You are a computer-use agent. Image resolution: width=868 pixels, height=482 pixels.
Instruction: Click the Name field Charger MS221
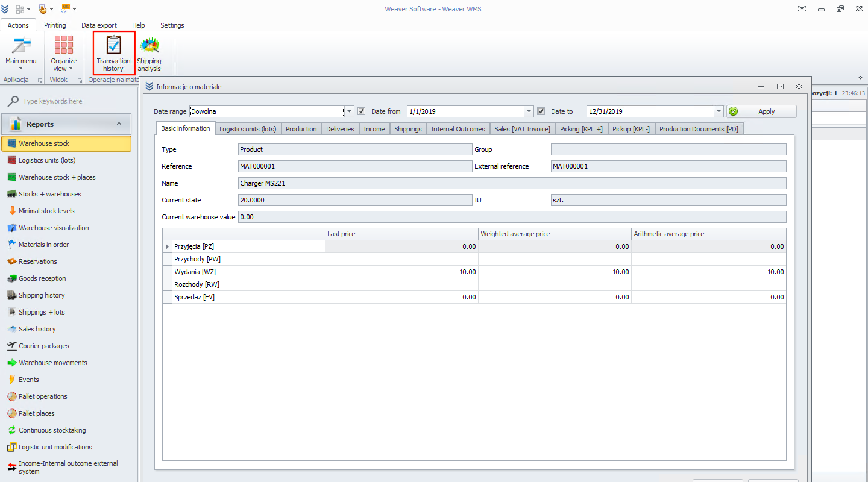click(x=512, y=183)
